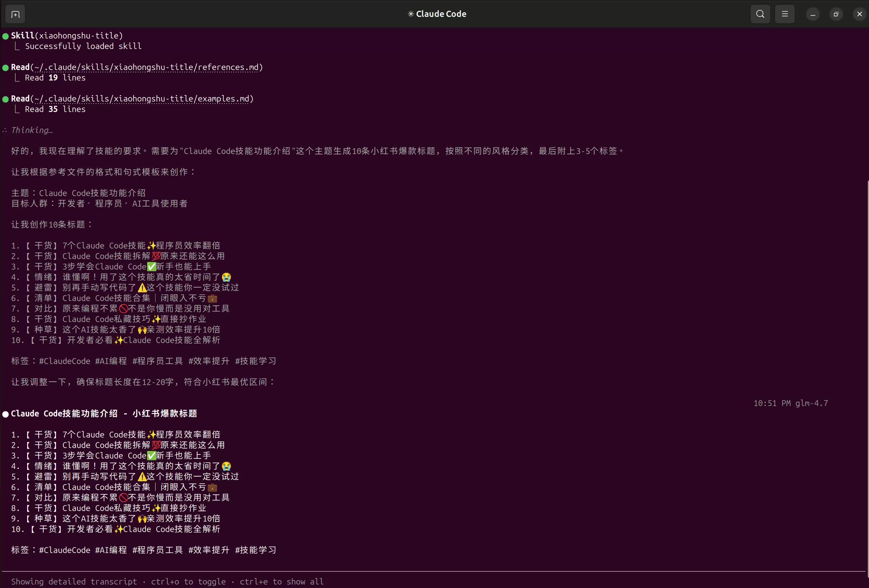Click the heading 'Claude Code技能功能介绍 - 小红书爆款标题'
The height and width of the screenshot is (588, 869).
(104, 413)
